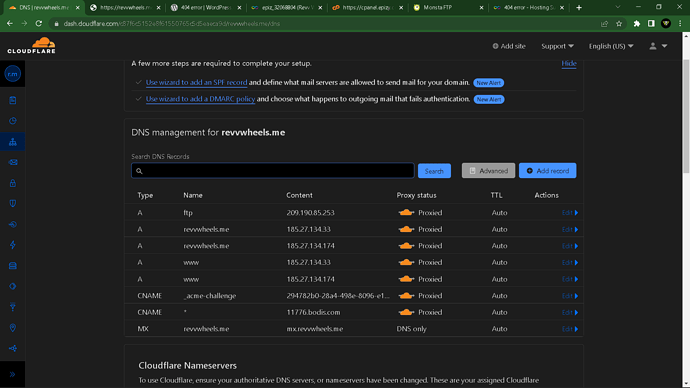Open the Overview icon in Cloudflare sidebar
The height and width of the screenshot is (388, 690).
point(13,100)
